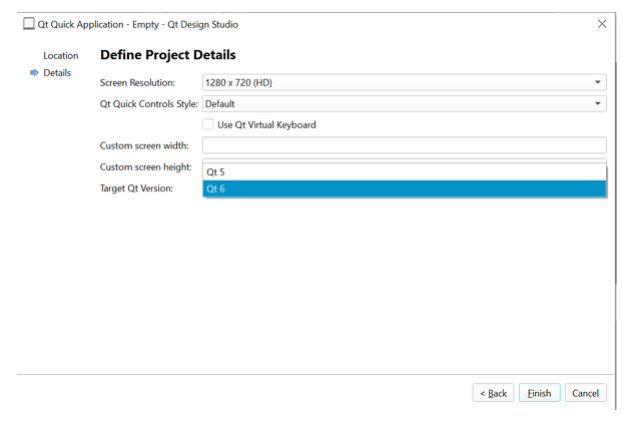Click the Custom screen width field
The height and width of the screenshot is (422, 628).
click(x=404, y=145)
